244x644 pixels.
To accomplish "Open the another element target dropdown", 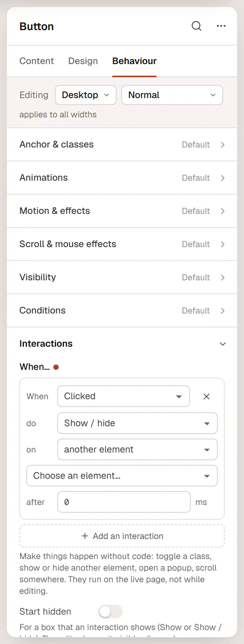I will (x=137, y=449).
